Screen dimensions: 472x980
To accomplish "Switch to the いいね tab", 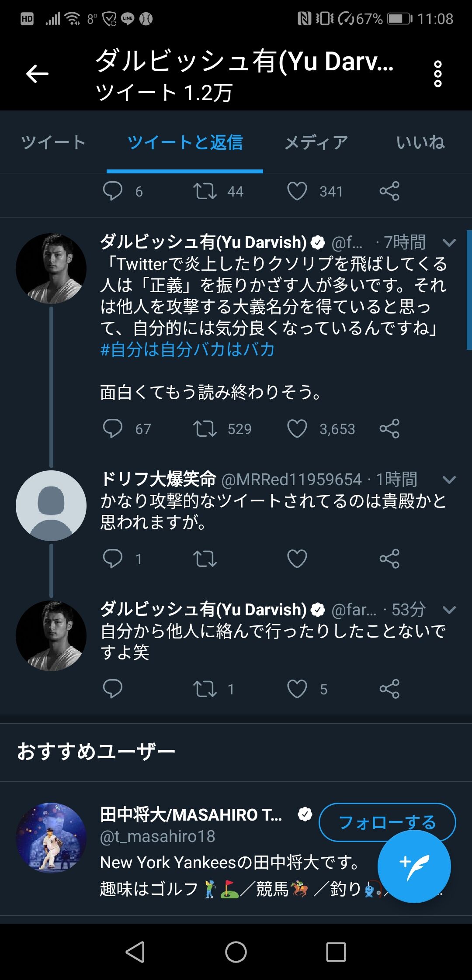I will [420, 142].
